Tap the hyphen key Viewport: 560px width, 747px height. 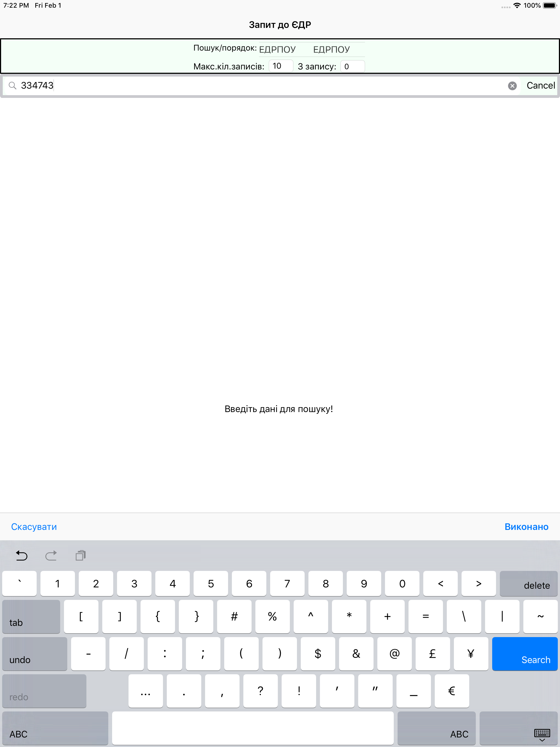pos(88,654)
